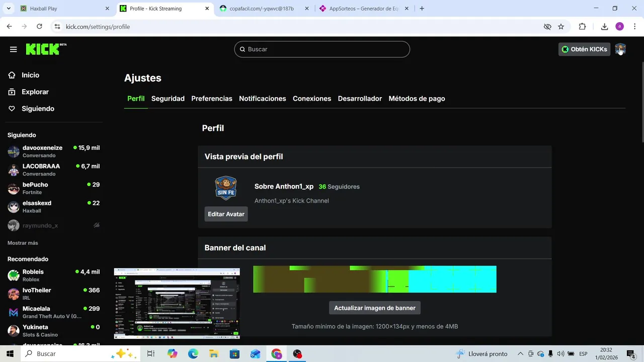Click the Editar Avatar button
Screen dimensions: 644x362
226,214
